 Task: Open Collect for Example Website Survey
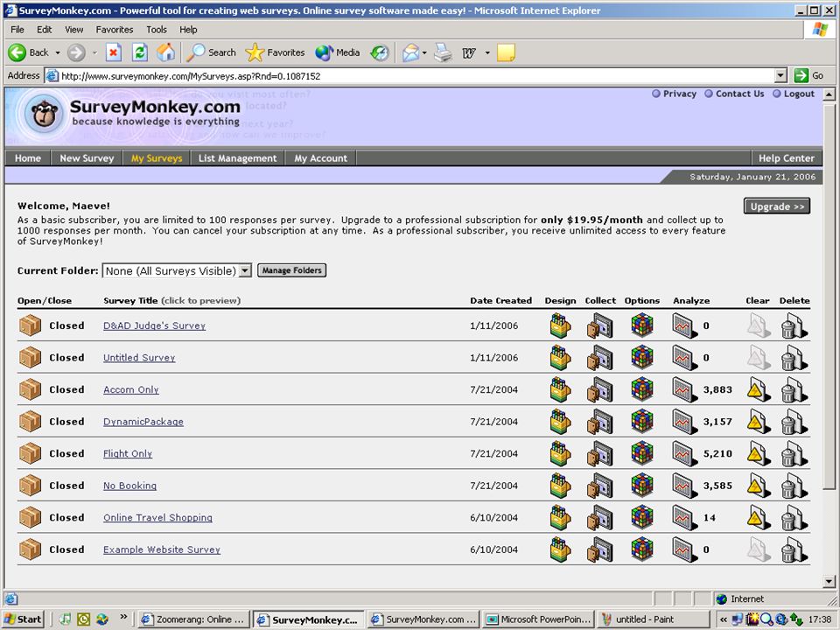tap(600, 549)
